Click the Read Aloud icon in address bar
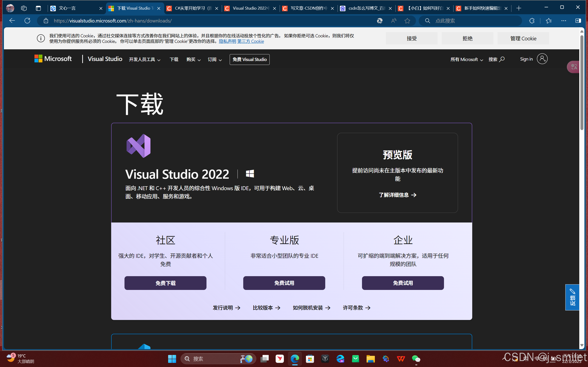The image size is (588, 367). tap(394, 21)
